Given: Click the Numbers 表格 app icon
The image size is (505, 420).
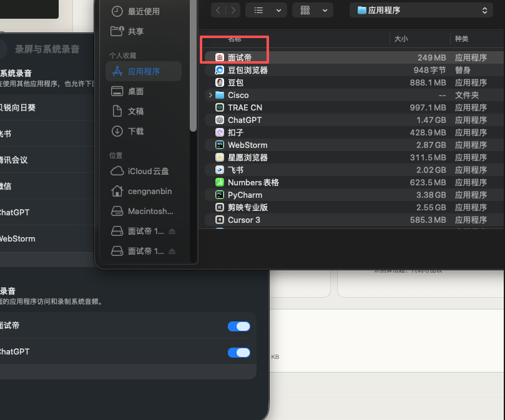Looking at the screenshot, I should pyautogui.click(x=220, y=182).
